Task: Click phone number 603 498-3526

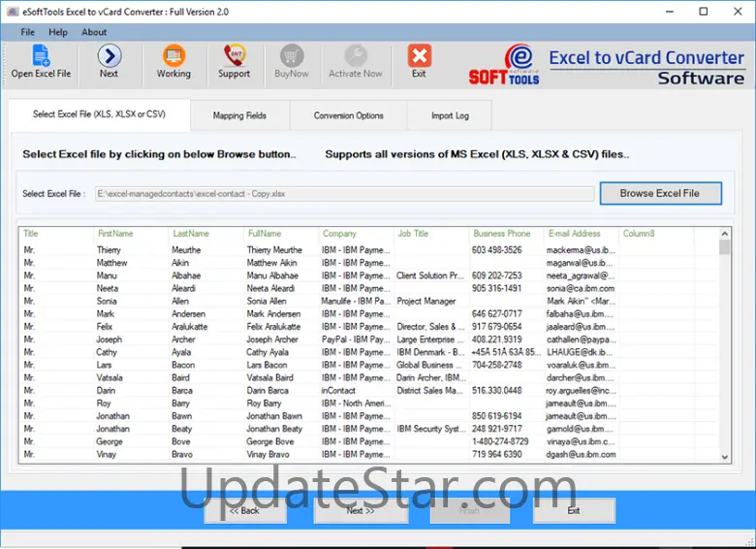Action: [x=497, y=250]
